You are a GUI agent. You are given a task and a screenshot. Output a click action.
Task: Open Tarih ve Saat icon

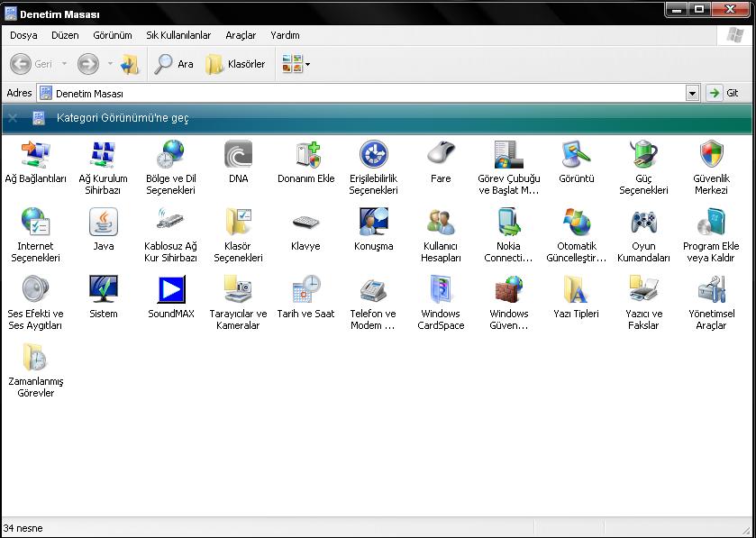[x=305, y=290]
